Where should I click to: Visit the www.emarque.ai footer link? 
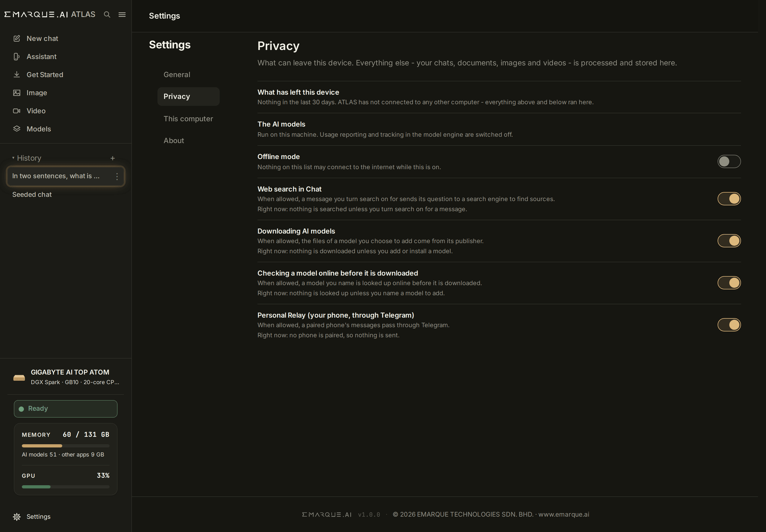click(x=564, y=514)
